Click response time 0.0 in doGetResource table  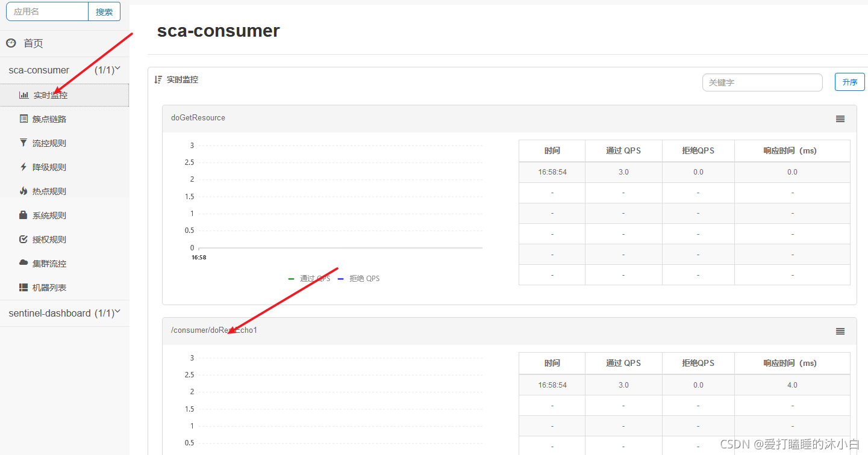[792, 172]
